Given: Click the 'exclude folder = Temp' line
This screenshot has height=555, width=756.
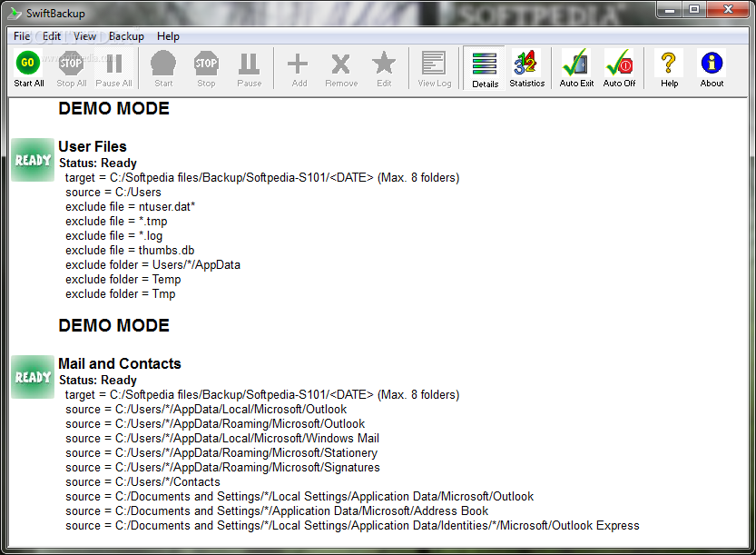Looking at the screenshot, I should point(123,279).
